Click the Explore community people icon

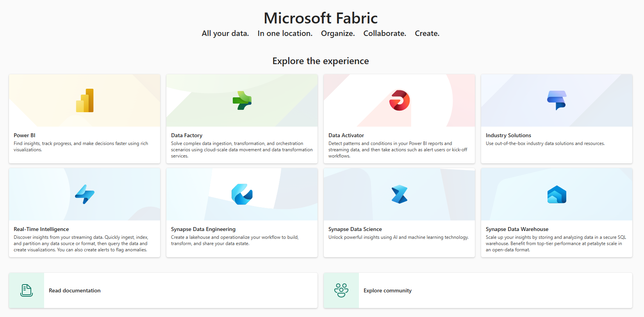point(341,290)
